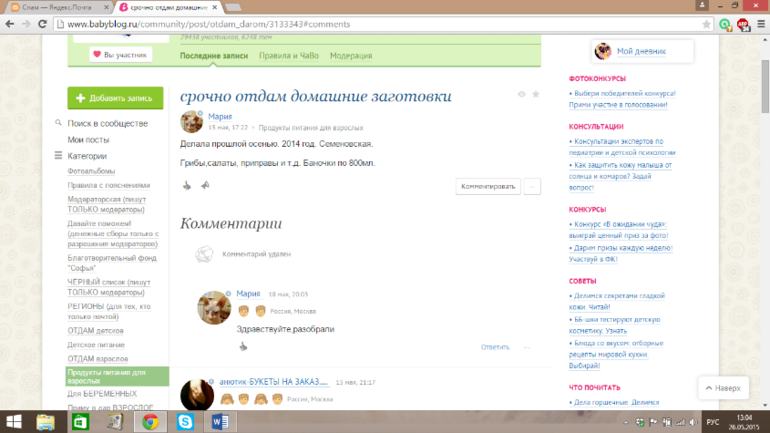The image size is (770, 433).
Task: Toggle the eye watch icon beside post title
Action: coord(521,95)
